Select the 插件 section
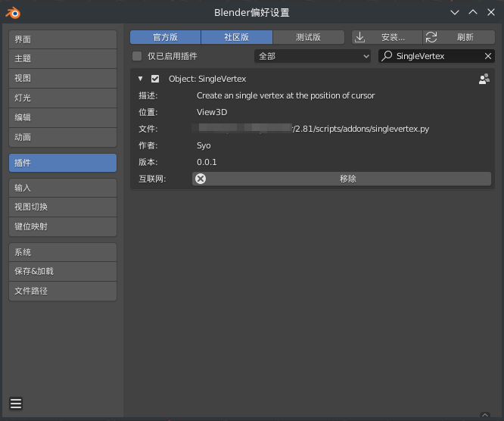 63,163
